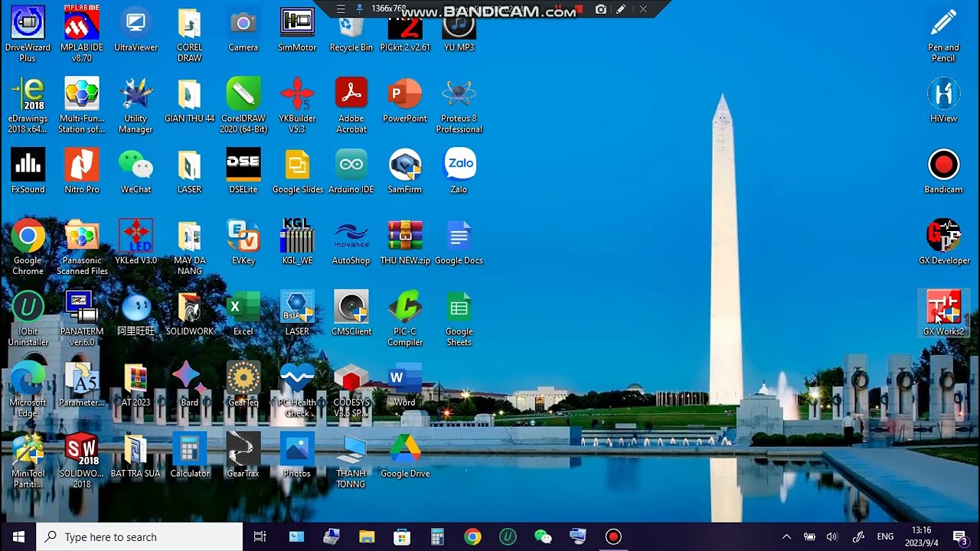This screenshot has width=980, height=551.
Task: Open YKBuilder V5.3
Action: pyautogui.click(x=297, y=106)
